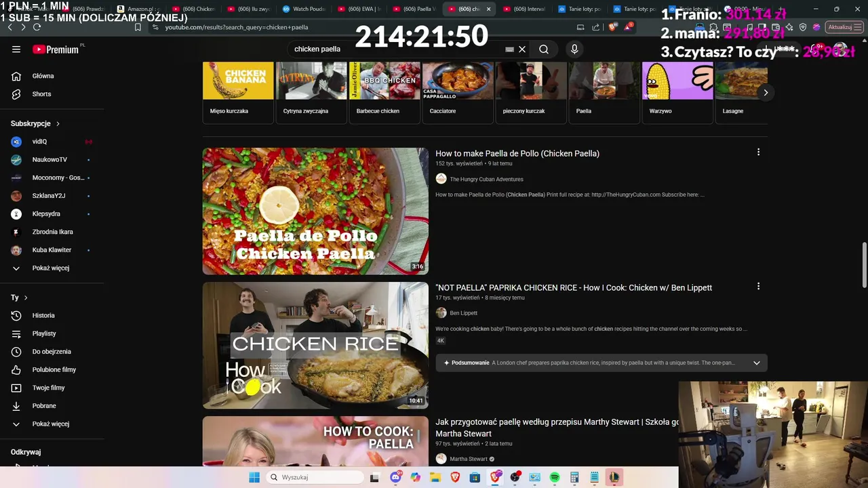The width and height of the screenshot is (868, 488).
Task: Select the Warzywo topic card
Action: [677, 92]
